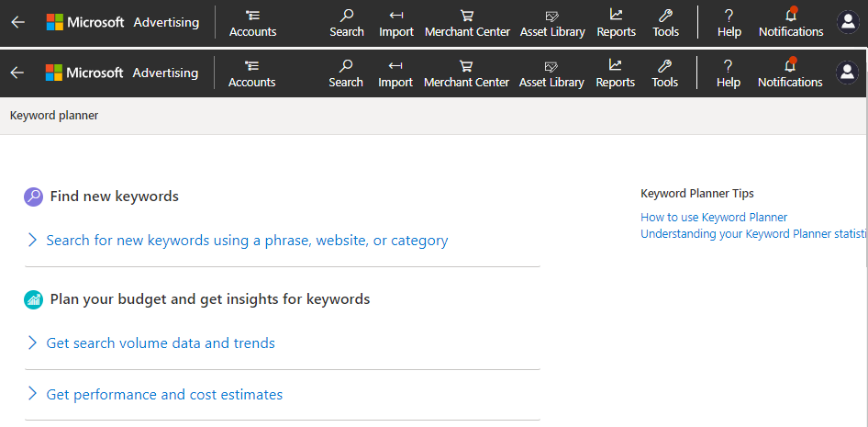Open Reports in the lower navigation bar
Image resolution: width=868 pixels, height=427 pixels.
click(x=615, y=73)
